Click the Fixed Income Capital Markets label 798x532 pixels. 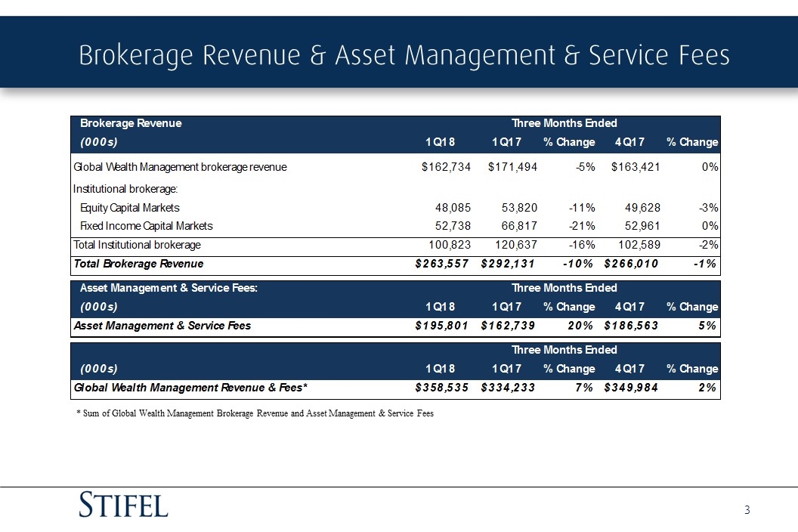tap(146, 225)
